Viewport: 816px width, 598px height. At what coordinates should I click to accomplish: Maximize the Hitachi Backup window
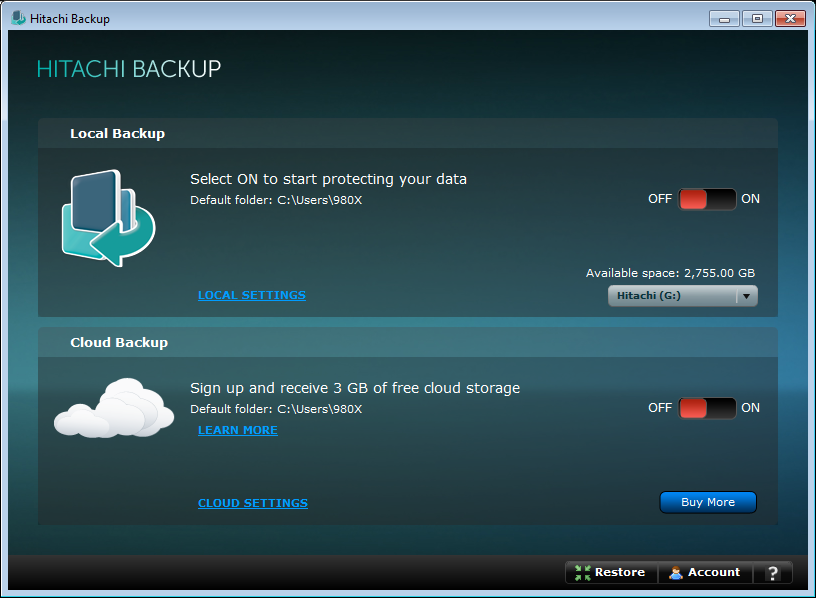point(757,19)
